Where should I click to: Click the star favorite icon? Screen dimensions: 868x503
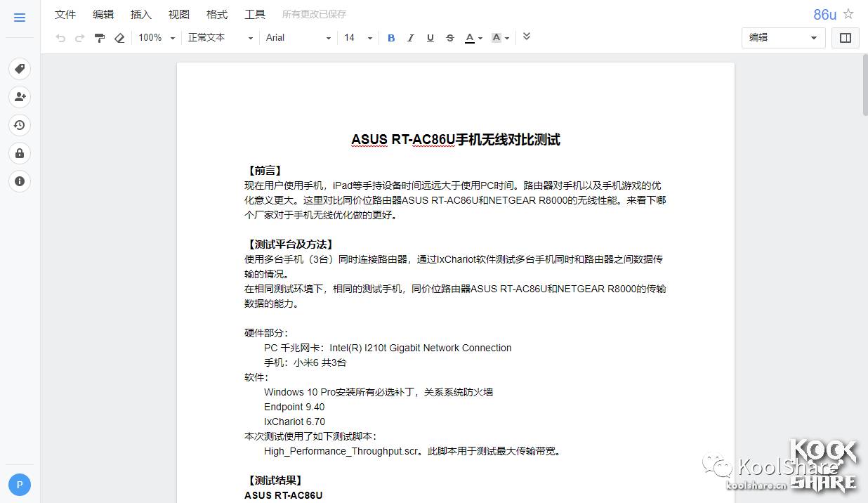tap(848, 14)
